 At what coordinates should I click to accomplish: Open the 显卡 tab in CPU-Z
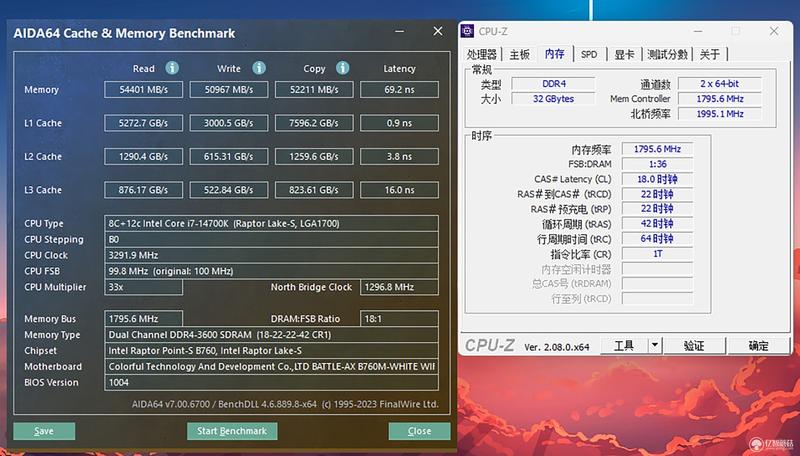coord(624,54)
